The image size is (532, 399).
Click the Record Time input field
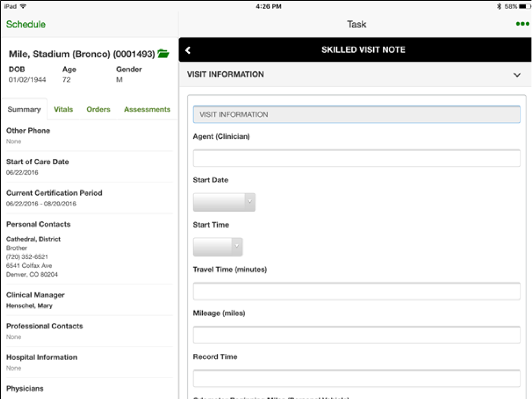point(356,378)
